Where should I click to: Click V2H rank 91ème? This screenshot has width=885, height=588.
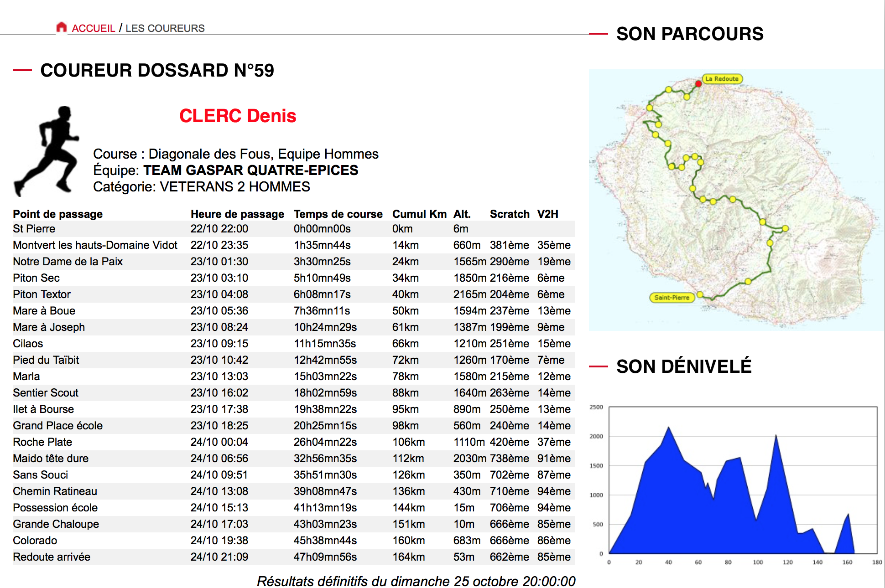(554, 459)
